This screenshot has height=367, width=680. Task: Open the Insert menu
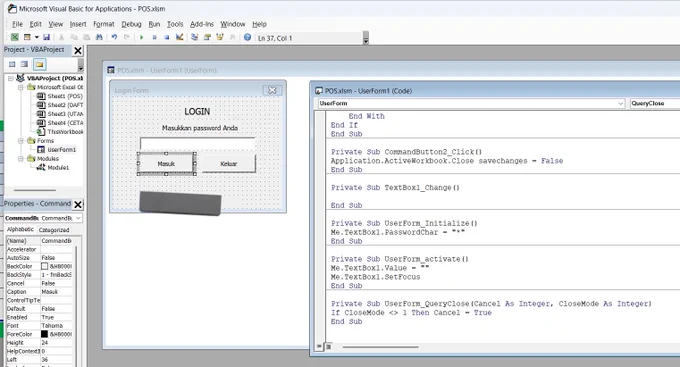pyautogui.click(x=78, y=24)
